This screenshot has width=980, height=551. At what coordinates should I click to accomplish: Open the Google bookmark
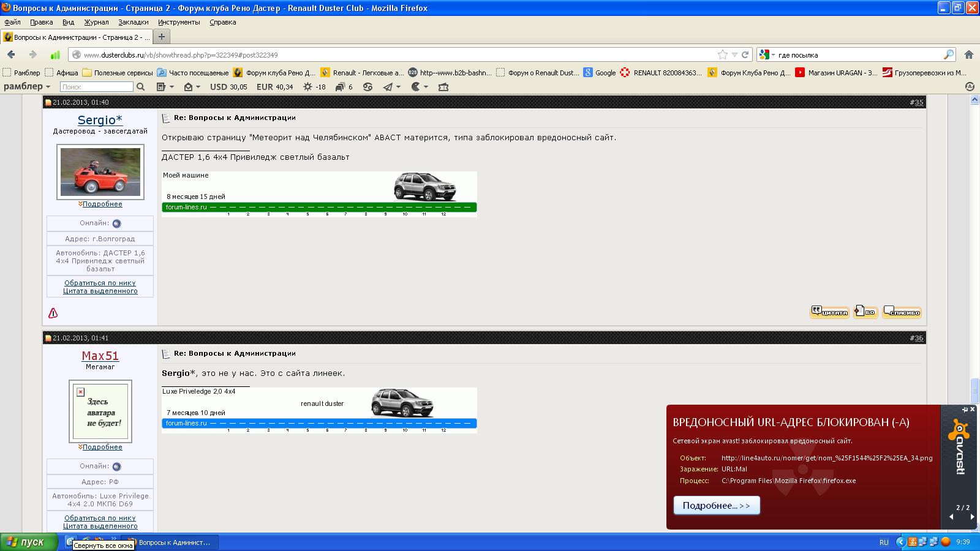tap(600, 72)
